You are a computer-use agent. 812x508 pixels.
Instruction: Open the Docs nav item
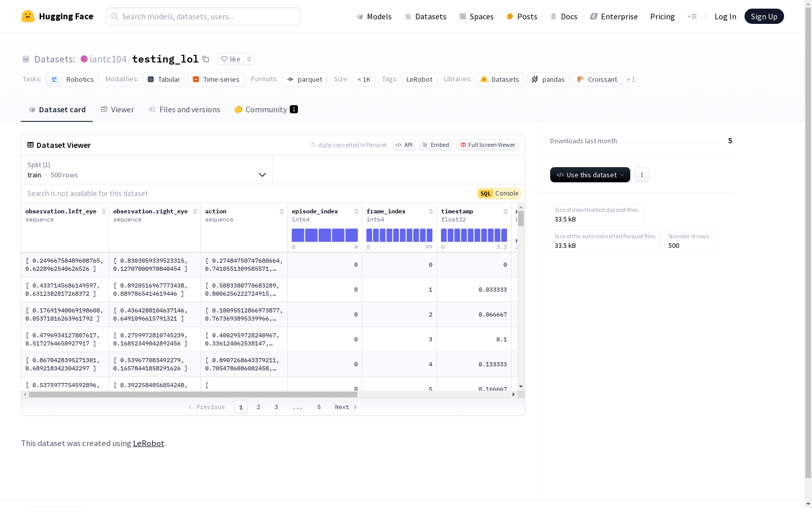(x=564, y=16)
